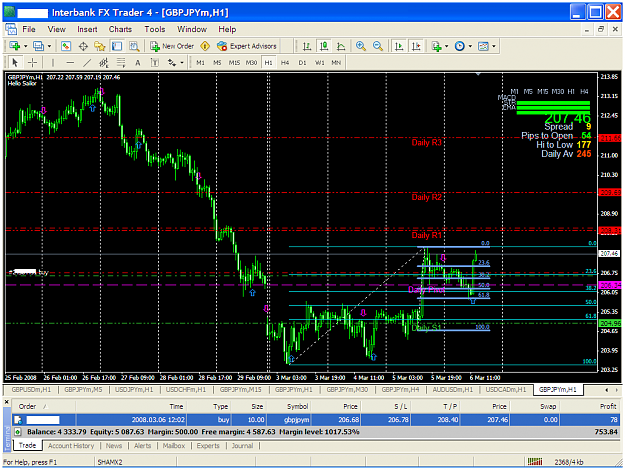Open the Account History terminal tab
The height and width of the screenshot is (470, 625).
click(71, 446)
